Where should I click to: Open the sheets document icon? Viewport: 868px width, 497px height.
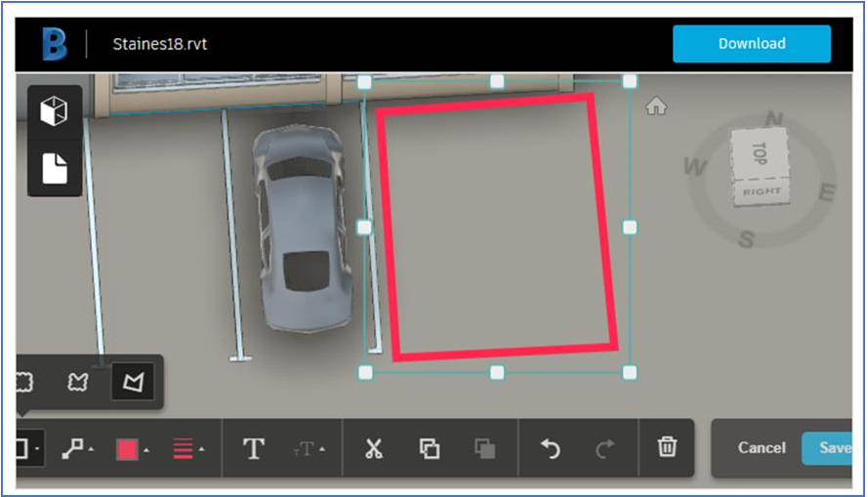click(x=55, y=168)
